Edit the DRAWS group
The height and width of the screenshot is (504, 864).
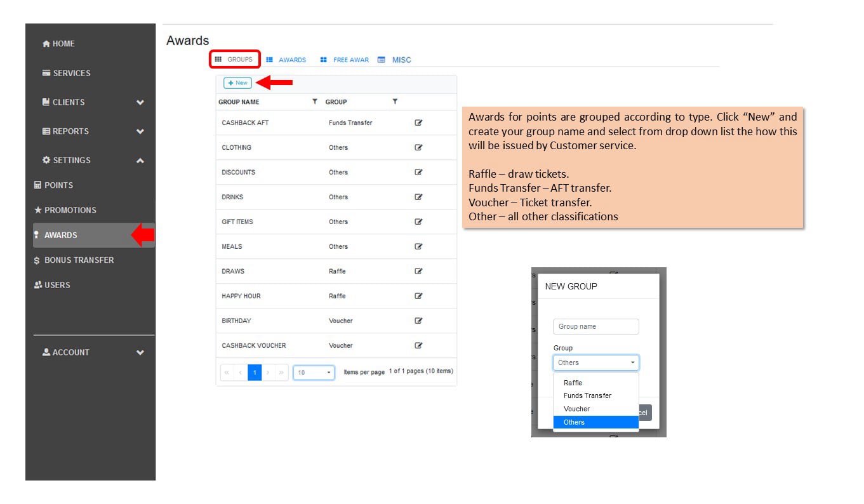coord(418,271)
